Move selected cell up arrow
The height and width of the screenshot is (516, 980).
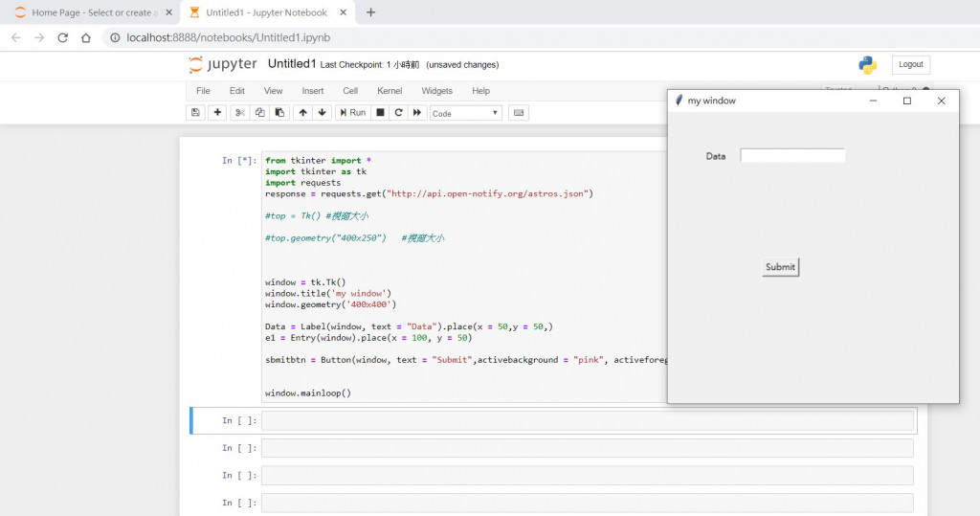(x=303, y=113)
